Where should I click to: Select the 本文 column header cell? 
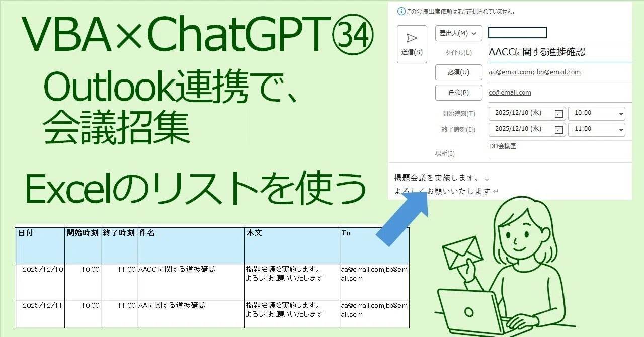click(292, 245)
